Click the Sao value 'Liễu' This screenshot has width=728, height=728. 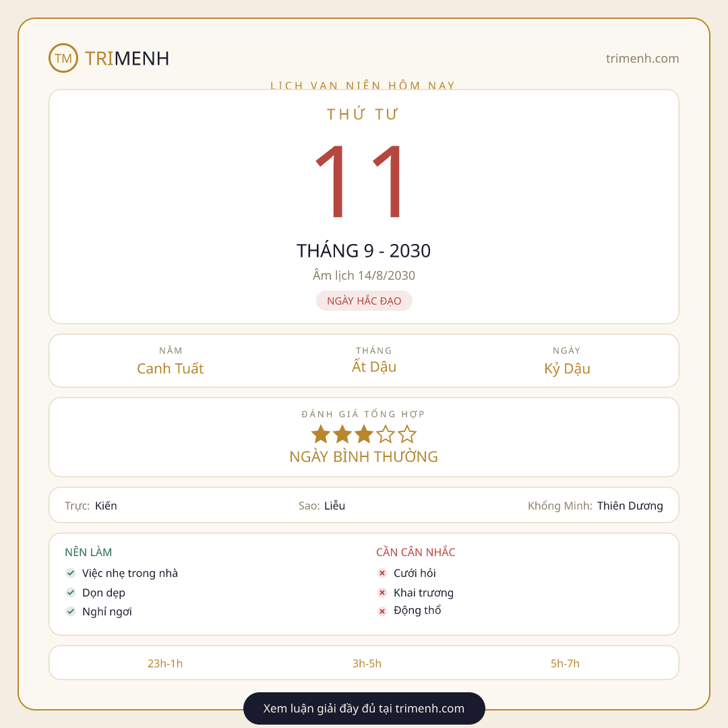[x=335, y=506]
